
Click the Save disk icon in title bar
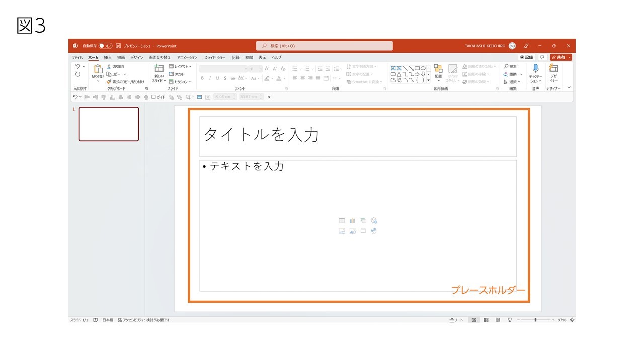118,46
